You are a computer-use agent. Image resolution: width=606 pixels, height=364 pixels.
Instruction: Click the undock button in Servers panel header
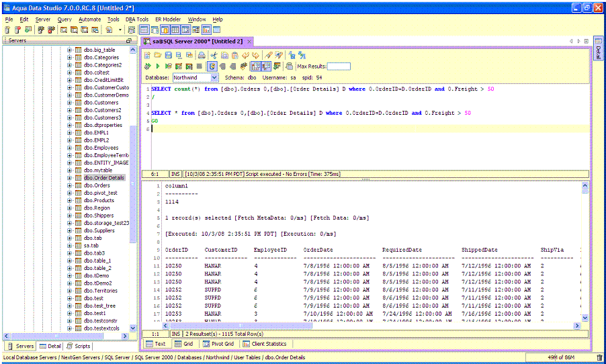[x=129, y=40]
